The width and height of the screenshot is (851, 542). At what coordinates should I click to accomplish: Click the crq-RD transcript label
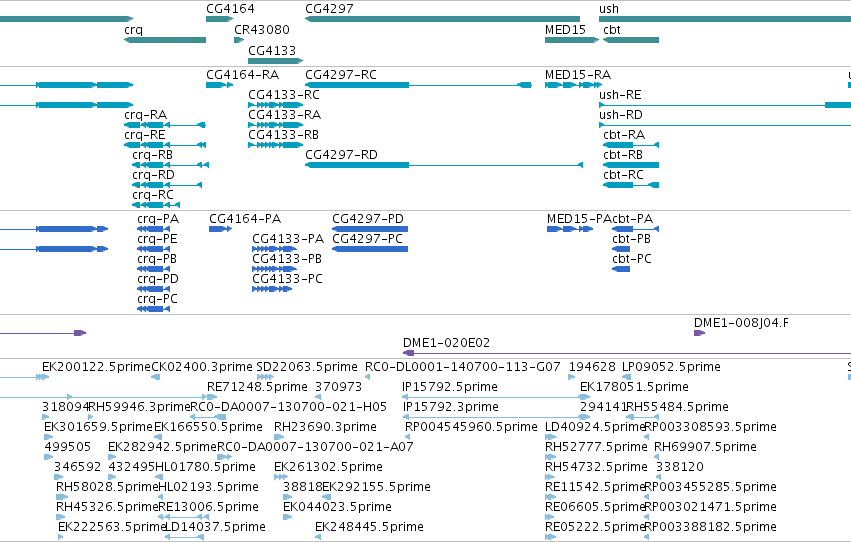point(154,175)
